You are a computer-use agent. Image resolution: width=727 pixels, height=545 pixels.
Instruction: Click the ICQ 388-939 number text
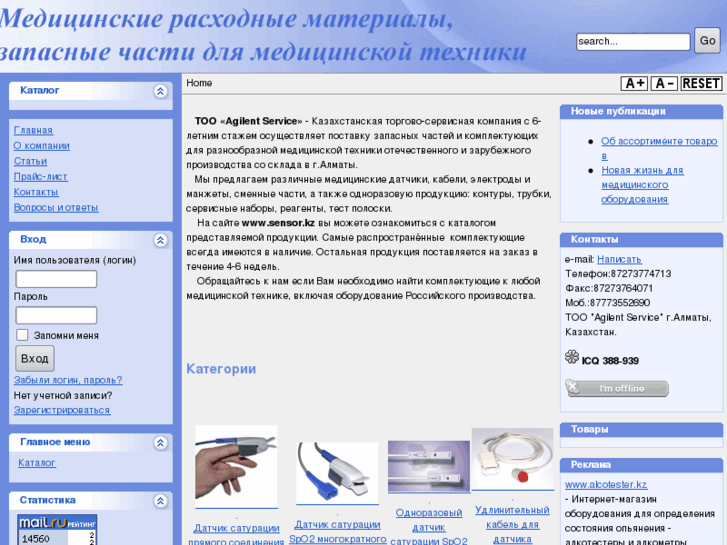point(610,361)
